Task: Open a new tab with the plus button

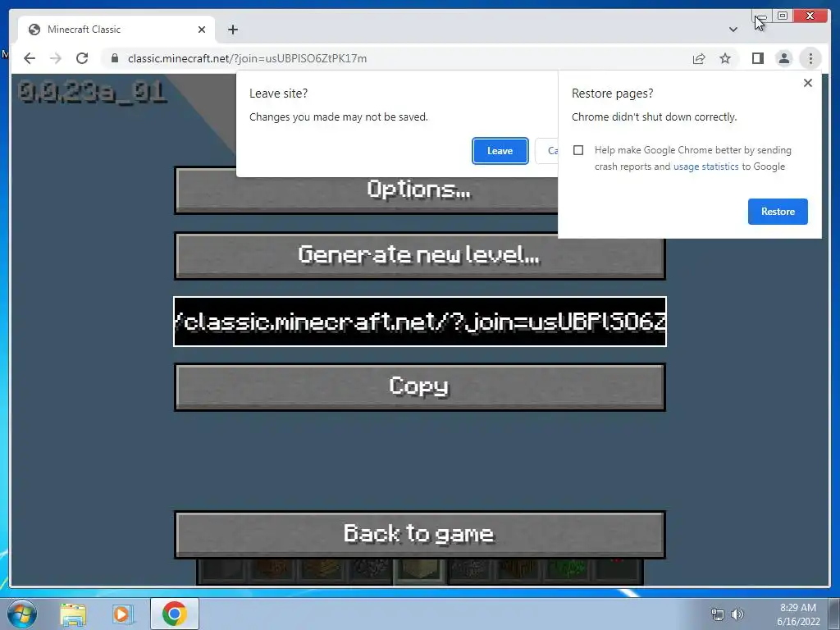Action: tap(232, 30)
